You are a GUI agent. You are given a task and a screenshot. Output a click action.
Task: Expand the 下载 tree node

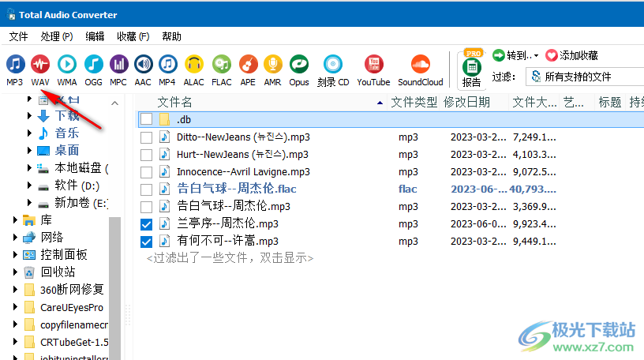[x=29, y=116]
